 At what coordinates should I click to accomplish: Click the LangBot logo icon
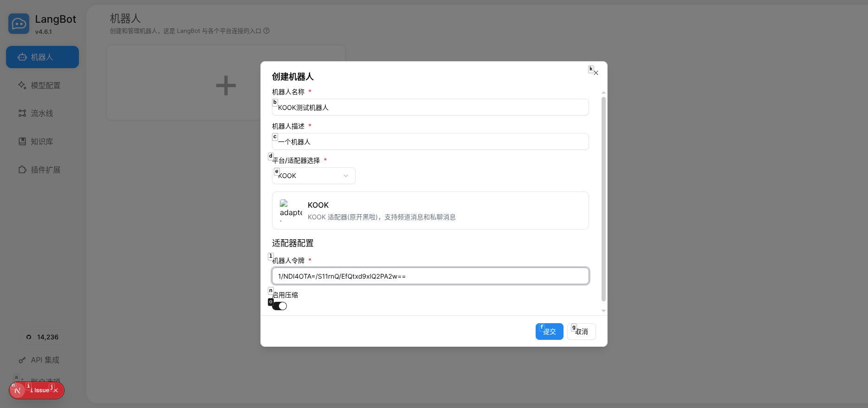tap(19, 24)
